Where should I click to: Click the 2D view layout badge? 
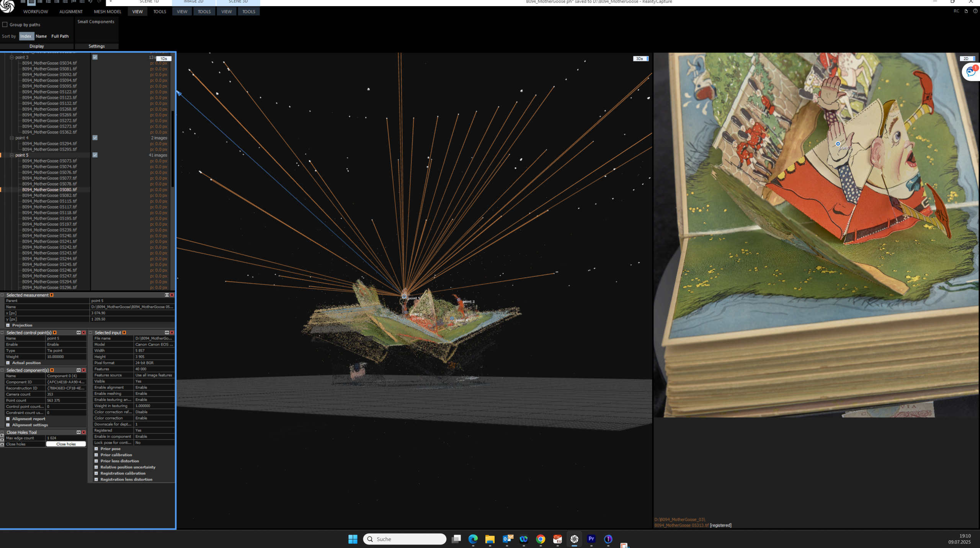[x=967, y=59]
